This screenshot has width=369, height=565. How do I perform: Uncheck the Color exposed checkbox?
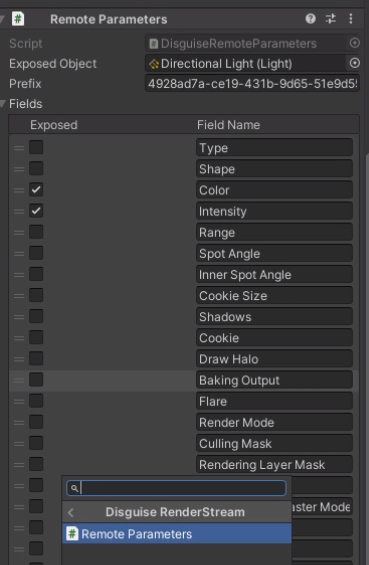coord(36,190)
